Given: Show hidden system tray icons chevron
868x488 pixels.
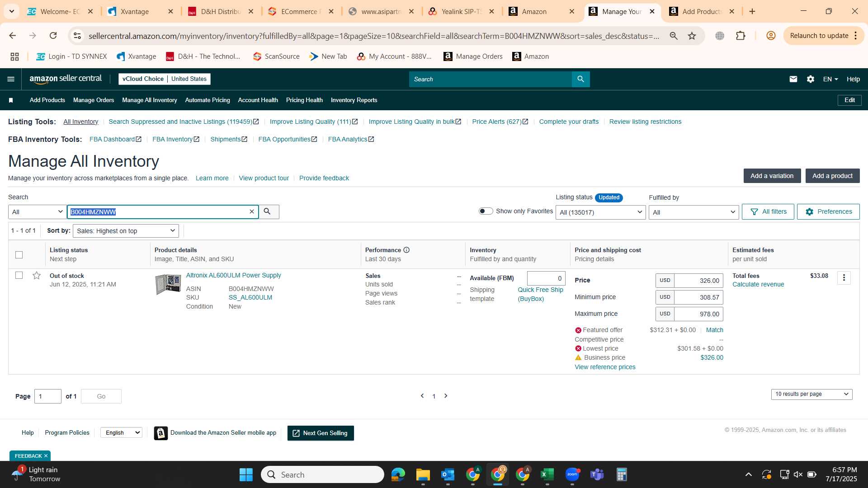Looking at the screenshot, I should (x=749, y=474).
